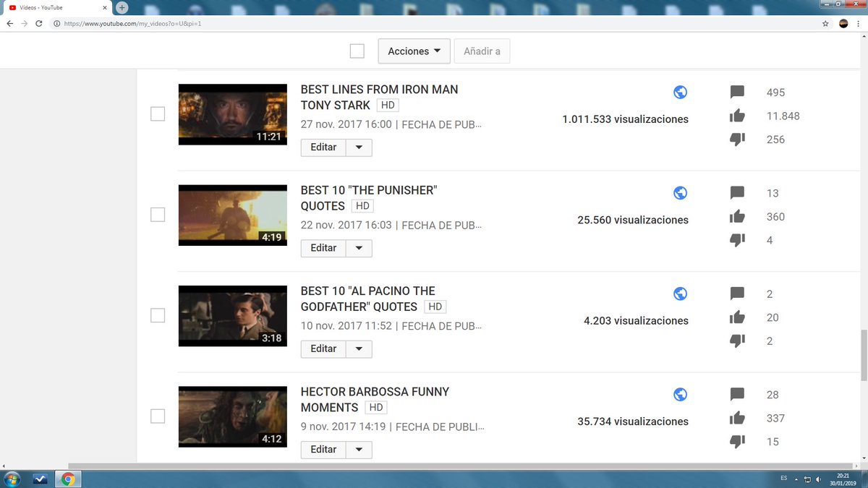
Task: Open a new browser tab with plus
Action: (122, 7)
